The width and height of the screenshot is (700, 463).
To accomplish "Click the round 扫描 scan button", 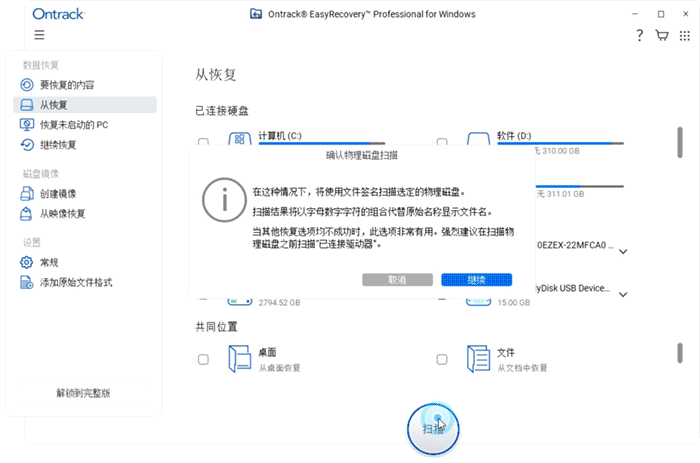I will coord(433,429).
